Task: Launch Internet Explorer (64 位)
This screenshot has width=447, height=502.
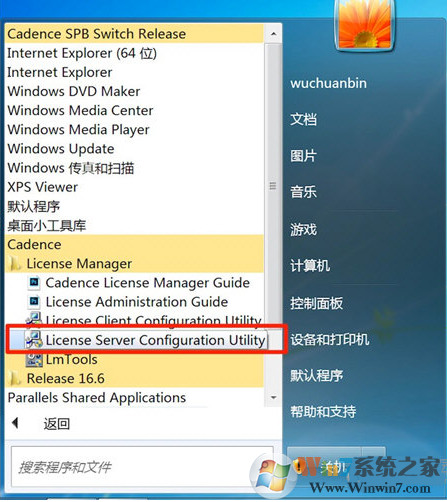Action: point(82,53)
